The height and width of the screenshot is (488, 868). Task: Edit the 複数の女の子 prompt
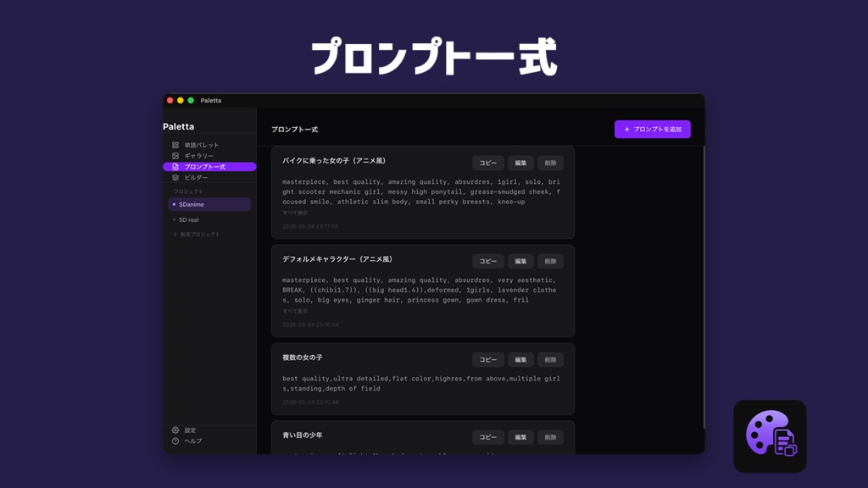520,359
